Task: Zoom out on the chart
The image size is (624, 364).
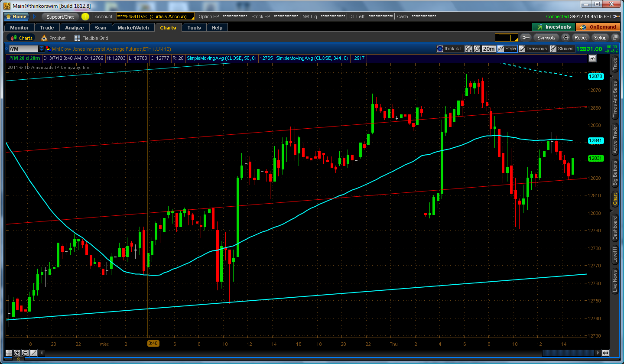Action: pos(25,353)
